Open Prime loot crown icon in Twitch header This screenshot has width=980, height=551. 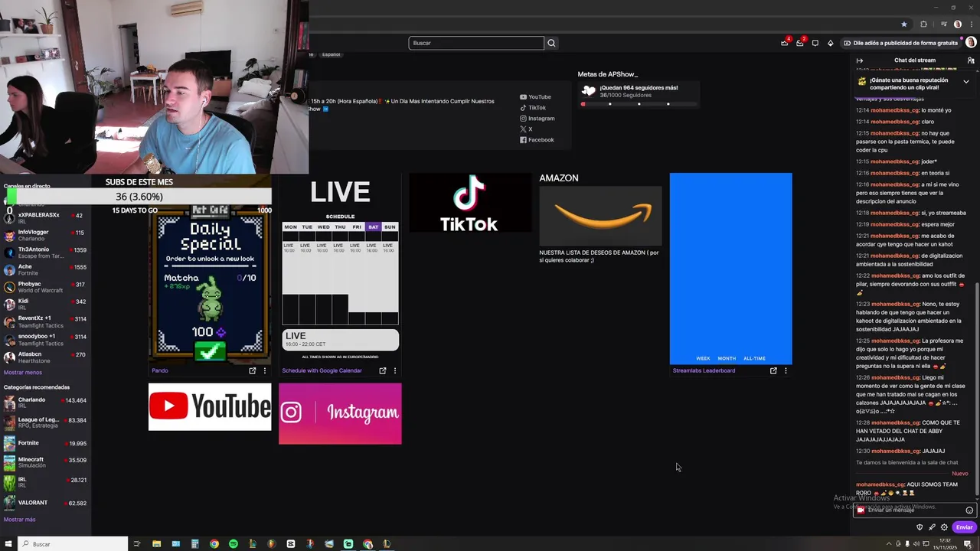[x=785, y=43]
